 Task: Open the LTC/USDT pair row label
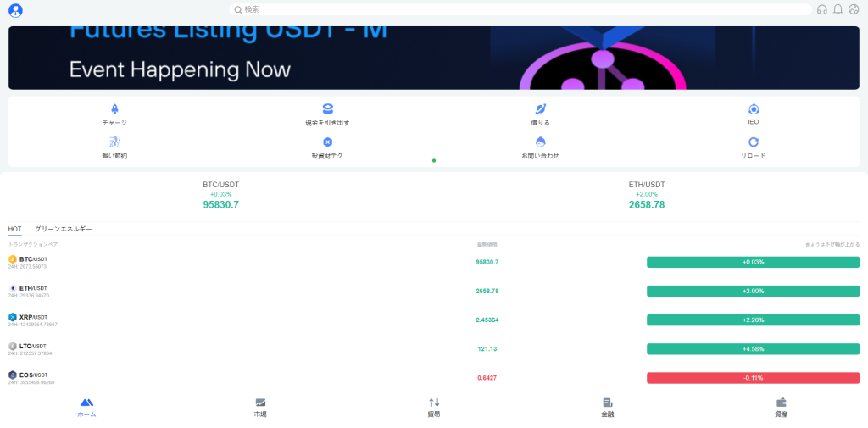[33, 346]
